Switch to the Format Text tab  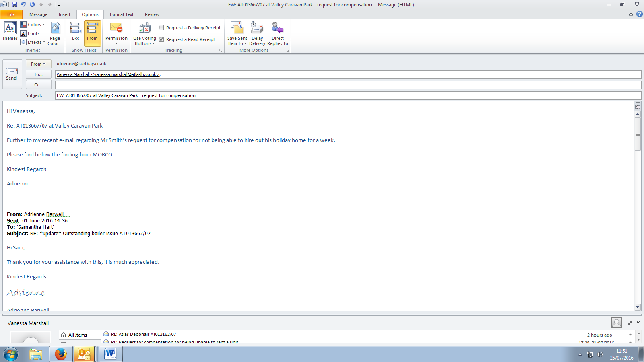click(122, 14)
